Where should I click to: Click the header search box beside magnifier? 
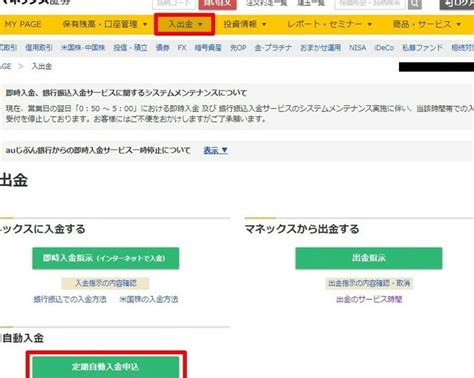point(370,3)
